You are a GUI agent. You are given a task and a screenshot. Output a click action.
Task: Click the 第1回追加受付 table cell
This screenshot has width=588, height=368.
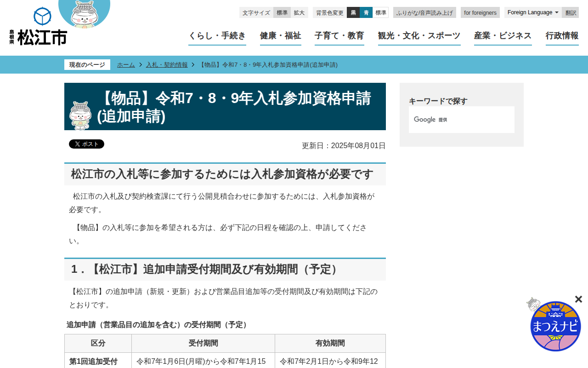coord(98,361)
